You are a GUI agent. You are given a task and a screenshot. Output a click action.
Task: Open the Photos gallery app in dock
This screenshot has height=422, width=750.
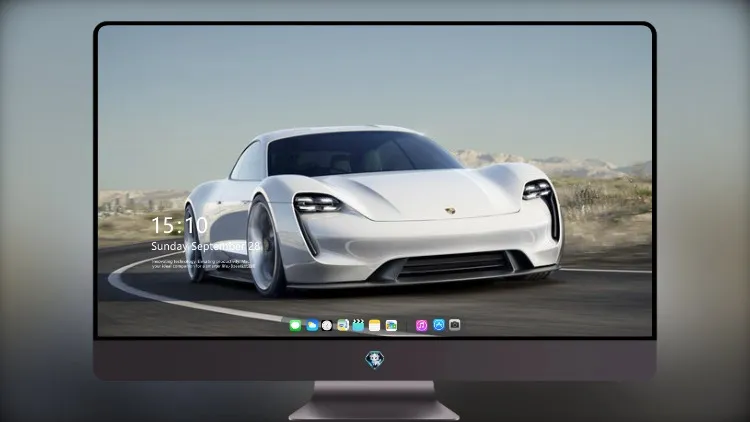coord(391,326)
